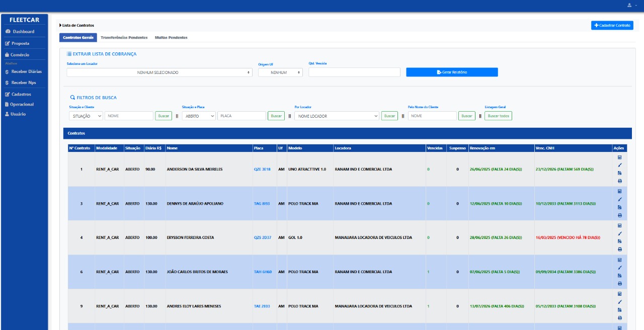Viewport: 644px width, 330px height.
Task: Click the Comércio bag icon in sidebar
Action: point(7,55)
